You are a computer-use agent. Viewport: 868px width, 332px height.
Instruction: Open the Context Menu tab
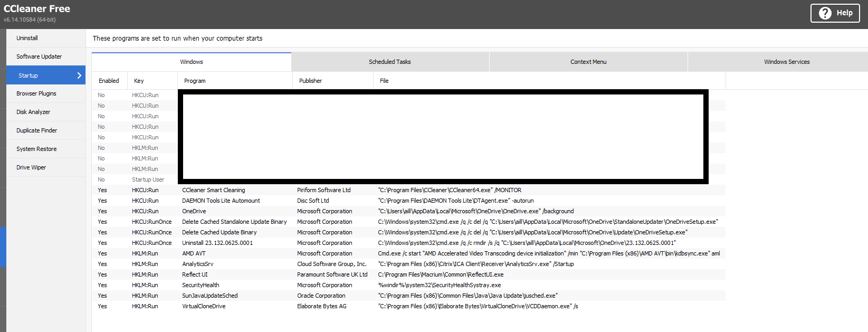(x=588, y=62)
